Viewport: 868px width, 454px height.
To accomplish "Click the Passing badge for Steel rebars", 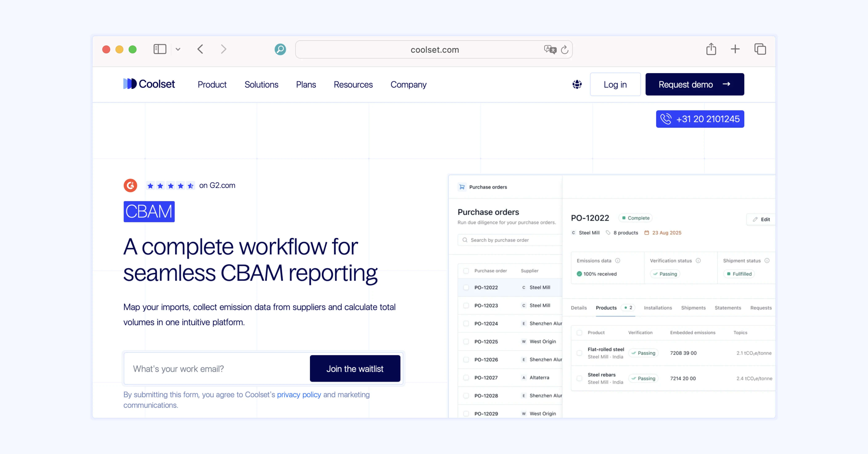I will pos(643,378).
